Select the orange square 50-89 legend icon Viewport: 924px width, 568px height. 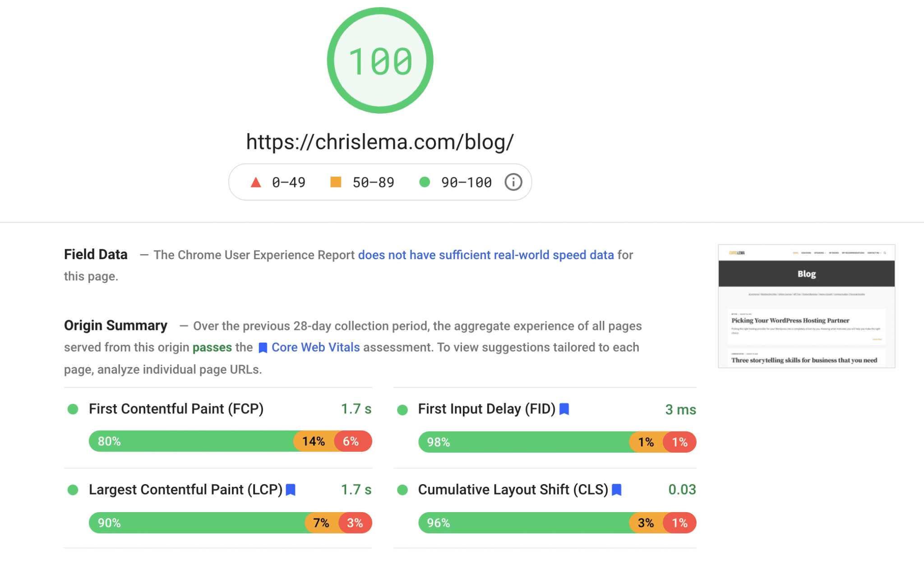coord(336,182)
